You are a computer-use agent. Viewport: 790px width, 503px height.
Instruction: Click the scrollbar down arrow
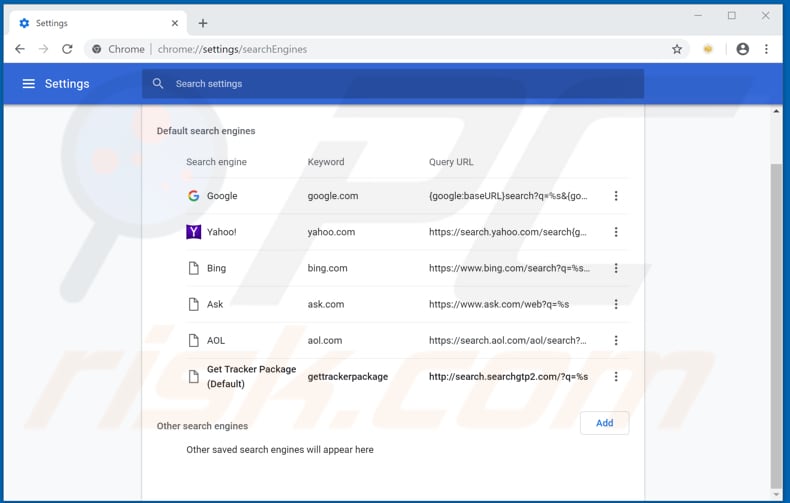click(776, 494)
